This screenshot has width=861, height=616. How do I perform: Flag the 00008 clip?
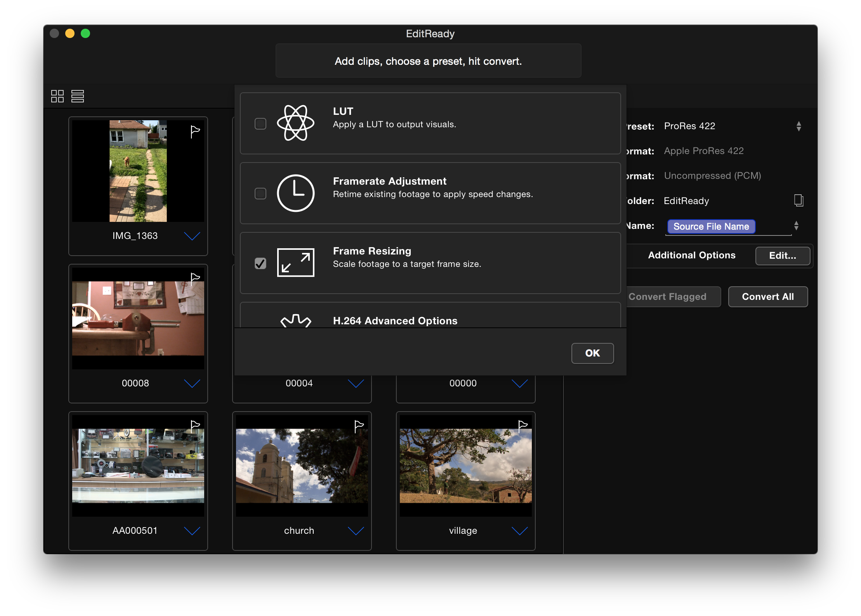click(195, 279)
